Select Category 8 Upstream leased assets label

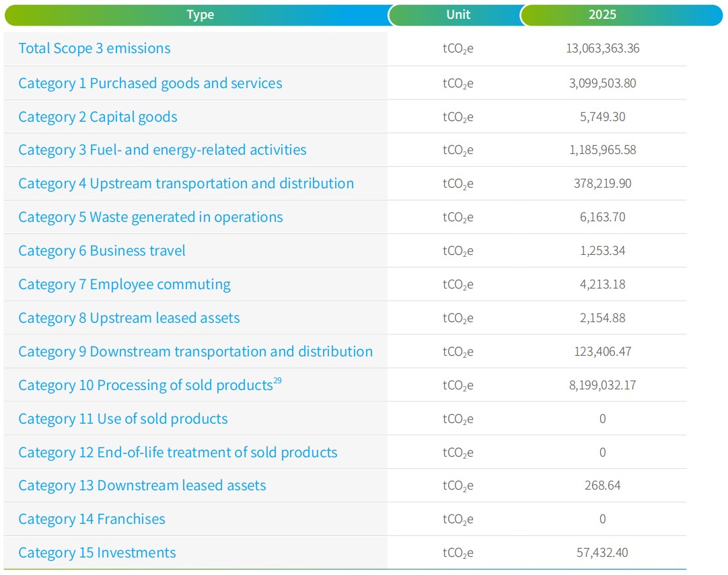pyautogui.click(x=129, y=318)
